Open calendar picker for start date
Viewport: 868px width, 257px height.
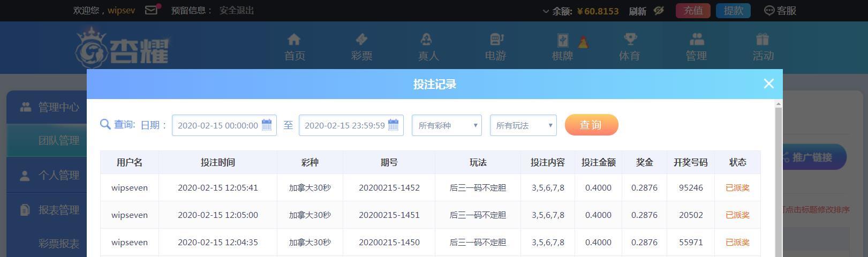click(267, 125)
